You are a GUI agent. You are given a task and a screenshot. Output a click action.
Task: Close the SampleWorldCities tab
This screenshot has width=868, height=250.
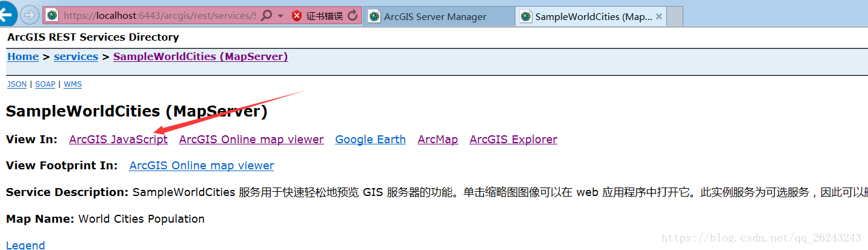click(x=659, y=16)
